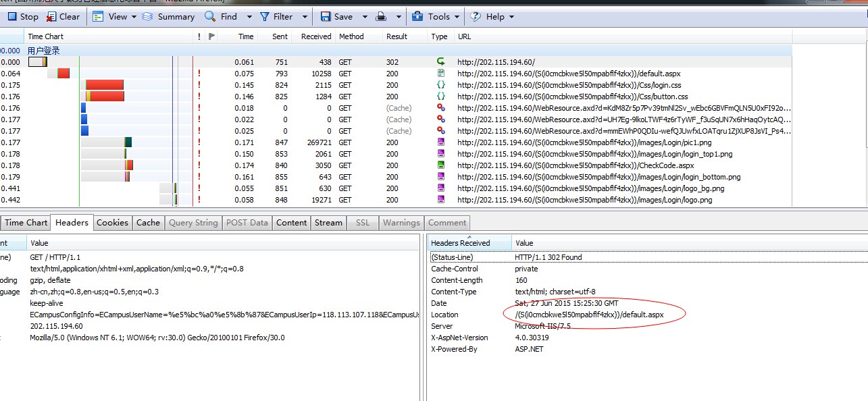Click the printer icon
The width and height of the screenshot is (868, 401).
(381, 17)
